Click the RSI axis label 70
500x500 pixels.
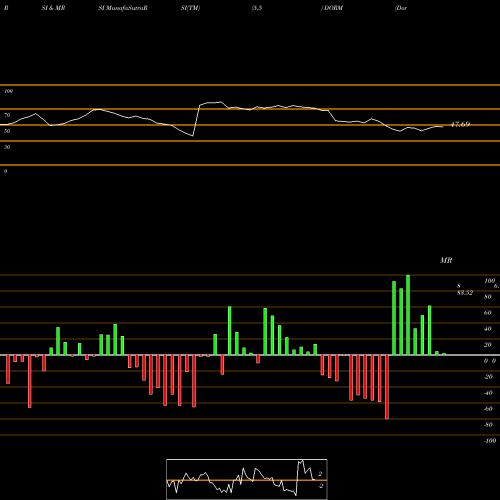tap(7, 115)
